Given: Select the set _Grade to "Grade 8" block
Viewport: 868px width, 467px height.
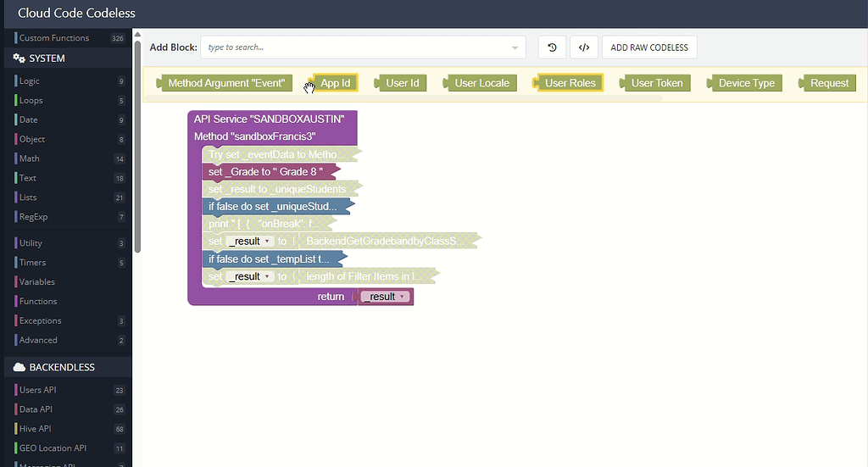Looking at the screenshot, I should (270, 171).
